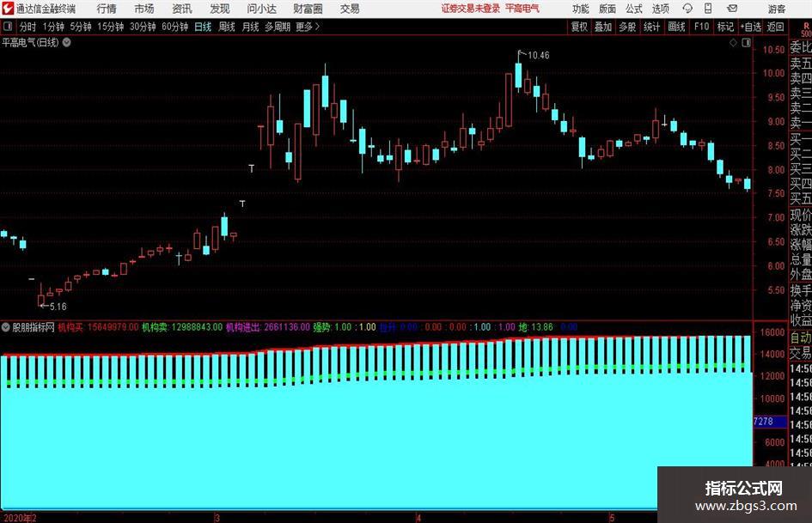
Task: Open the 发现 menu
Action: (220, 9)
